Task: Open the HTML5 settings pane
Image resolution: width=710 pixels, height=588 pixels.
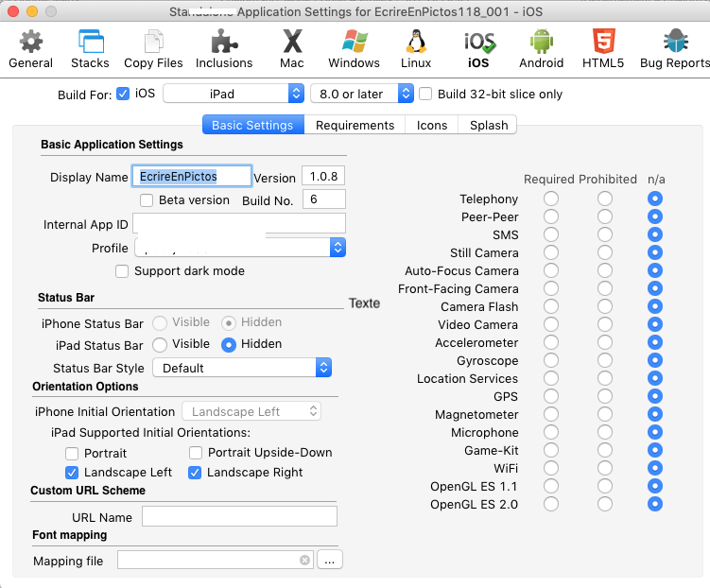Action: click(602, 48)
